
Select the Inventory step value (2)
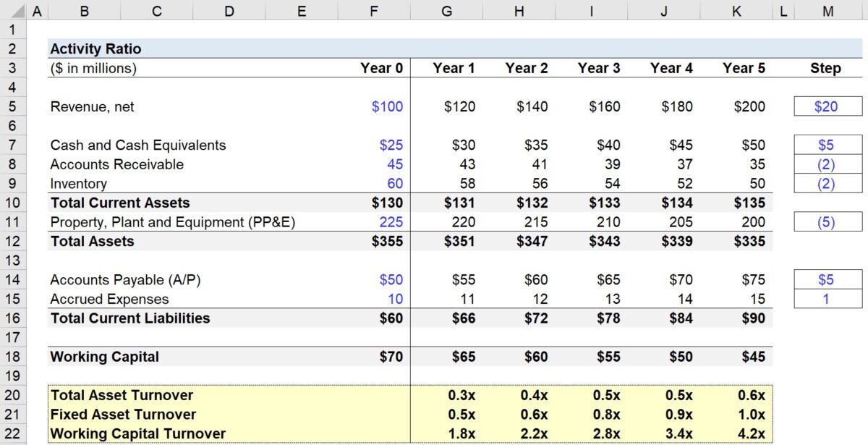[x=827, y=183]
